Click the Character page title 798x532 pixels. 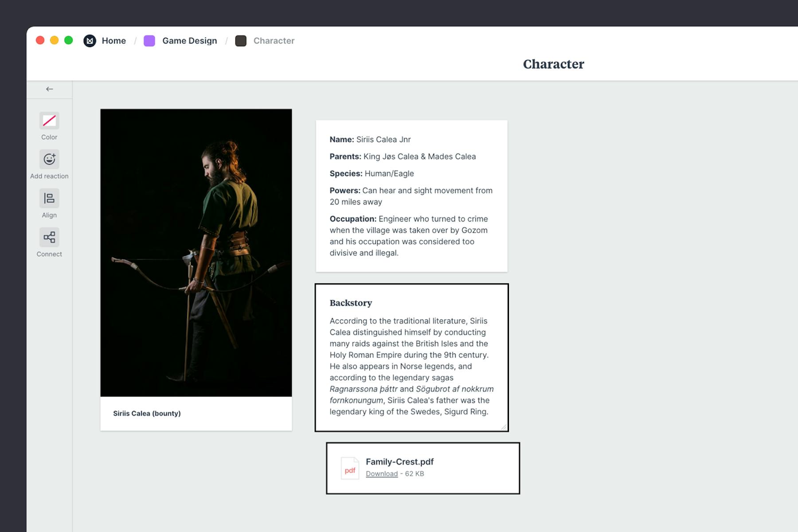tap(553, 64)
